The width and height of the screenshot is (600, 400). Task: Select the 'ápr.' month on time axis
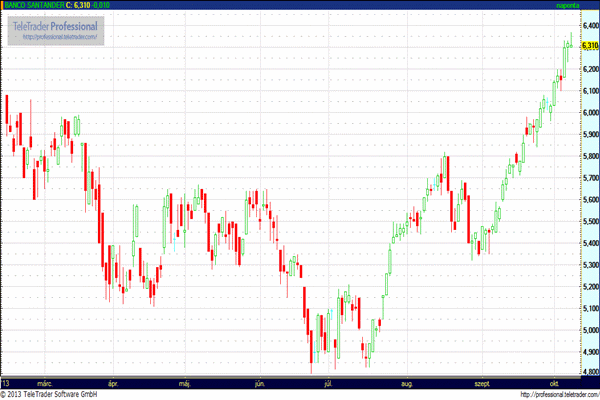pyautogui.click(x=113, y=382)
